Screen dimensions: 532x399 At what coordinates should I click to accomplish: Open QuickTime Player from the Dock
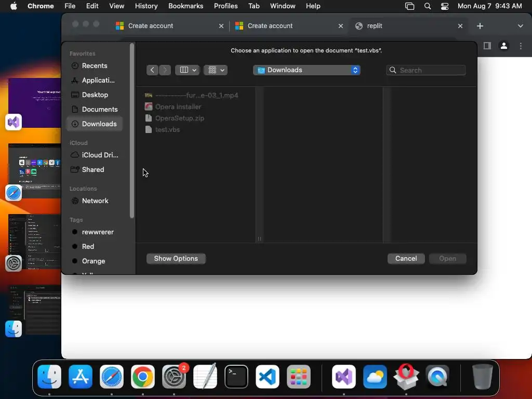tap(437, 377)
